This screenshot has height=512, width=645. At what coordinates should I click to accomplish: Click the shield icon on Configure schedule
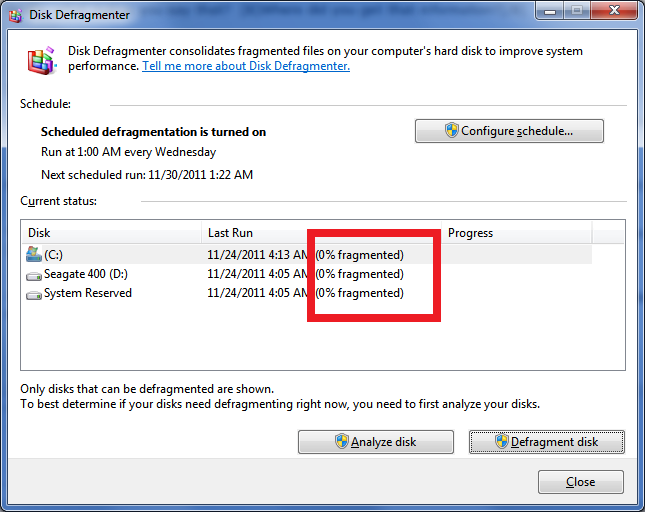[452, 130]
